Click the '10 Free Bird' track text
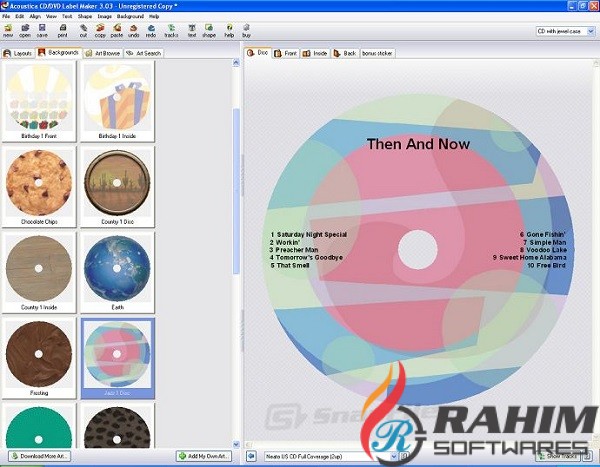Screen dimensions: 600x467 coord(546,265)
